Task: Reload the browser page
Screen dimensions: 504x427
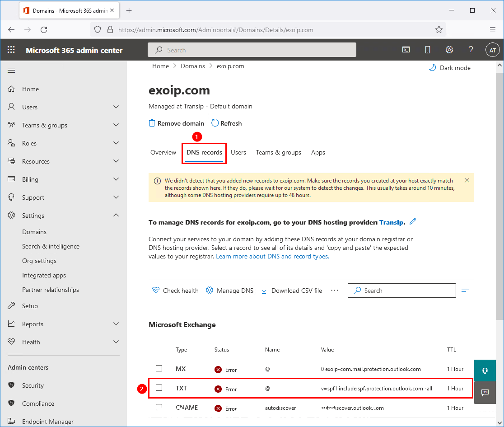Action: point(44,29)
